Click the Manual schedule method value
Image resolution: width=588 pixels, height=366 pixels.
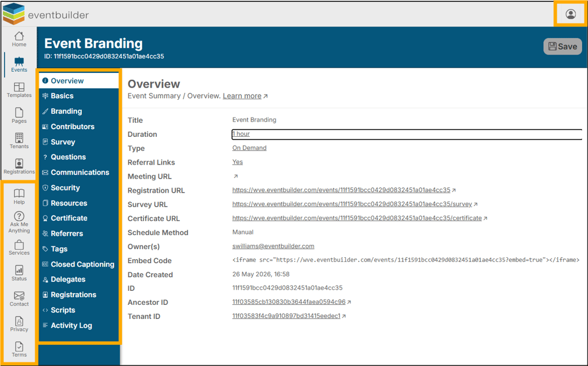(x=243, y=232)
